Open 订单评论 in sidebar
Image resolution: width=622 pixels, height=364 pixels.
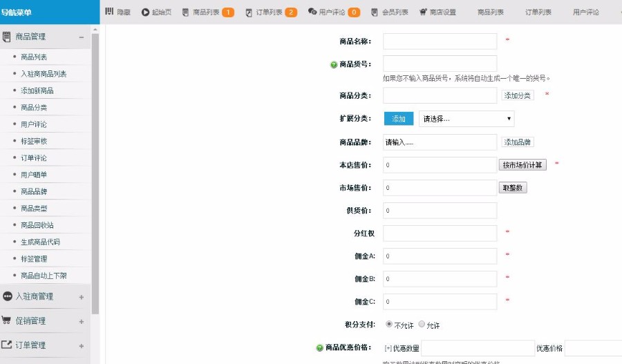pyautogui.click(x=34, y=157)
